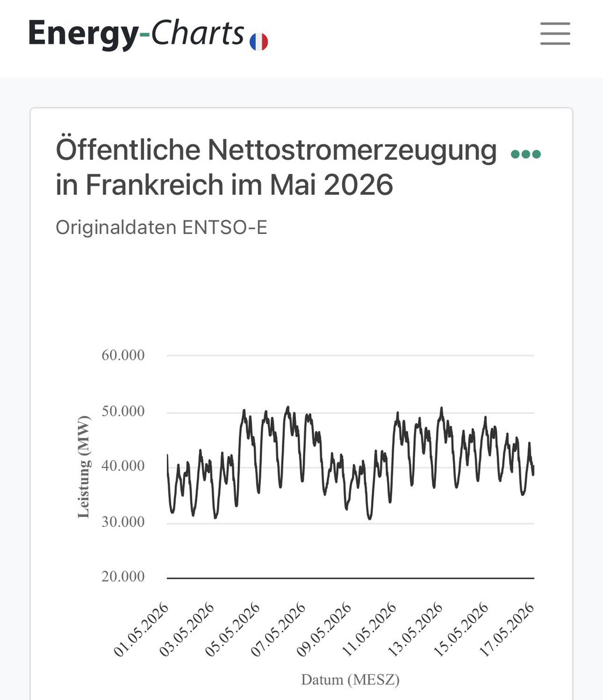Click the 15.05.2026 date label

[x=460, y=630]
